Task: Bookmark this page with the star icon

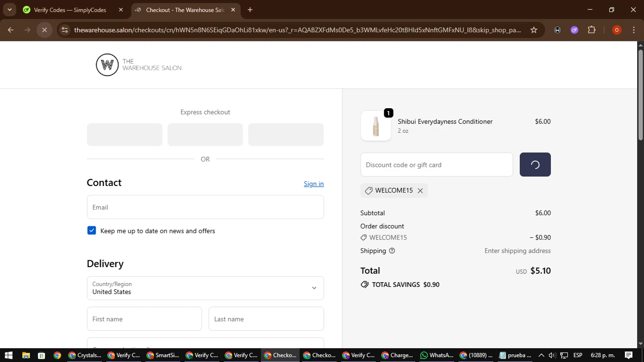Action: 534,30
